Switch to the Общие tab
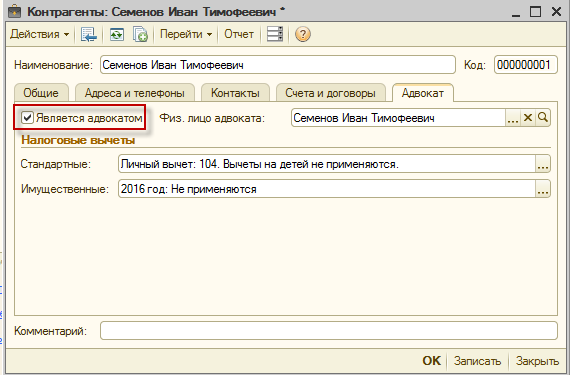This screenshot has height=375, width=570. pyautogui.click(x=41, y=93)
